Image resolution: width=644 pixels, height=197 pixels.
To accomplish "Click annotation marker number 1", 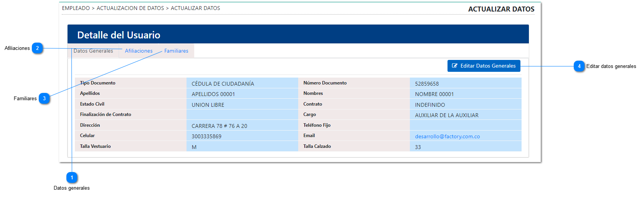I will click(72, 177).
